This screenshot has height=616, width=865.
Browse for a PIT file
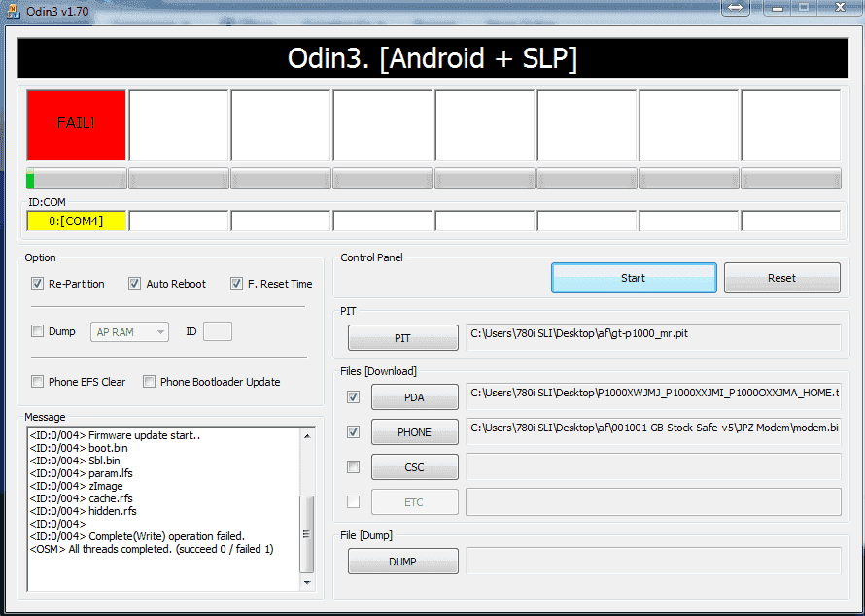(x=402, y=338)
